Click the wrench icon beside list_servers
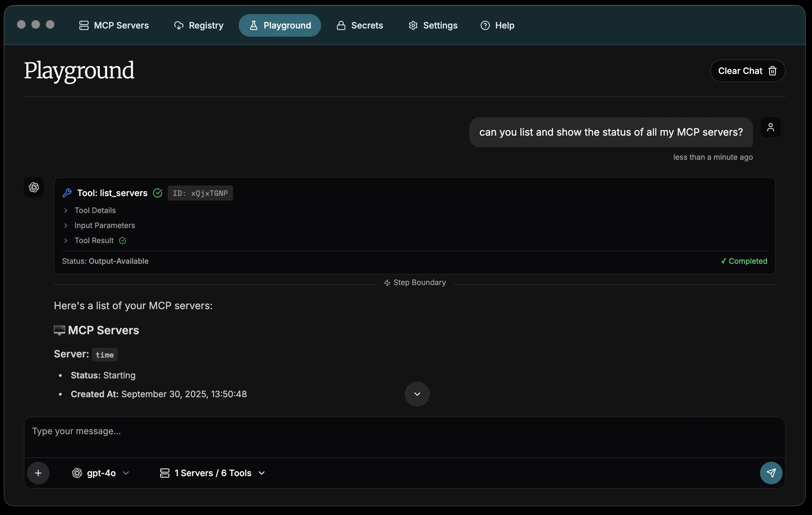The width and height of the screenshot is (812, 515). click(67, 193)
